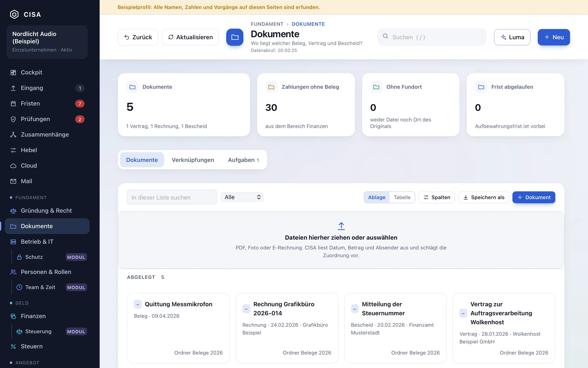Open Prüfungen shield entry
This screenshot has width=588, height=368.
click(47, 119)
